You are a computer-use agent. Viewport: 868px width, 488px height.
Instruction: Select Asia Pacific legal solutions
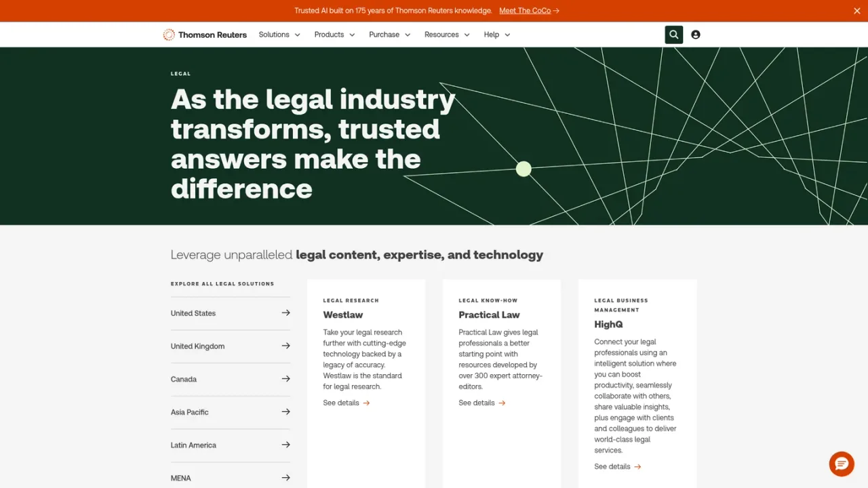tap(231, 412)
